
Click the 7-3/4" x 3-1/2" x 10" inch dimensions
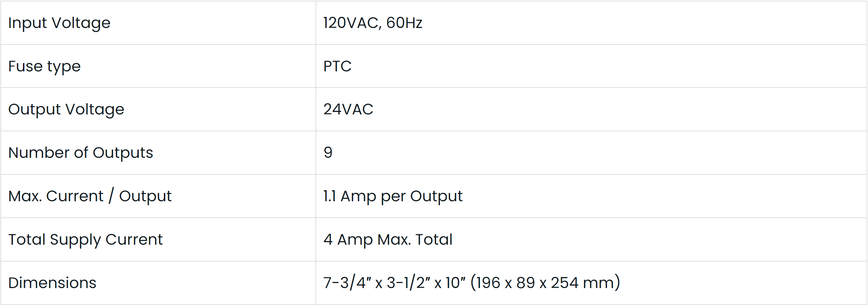(394, 283)
